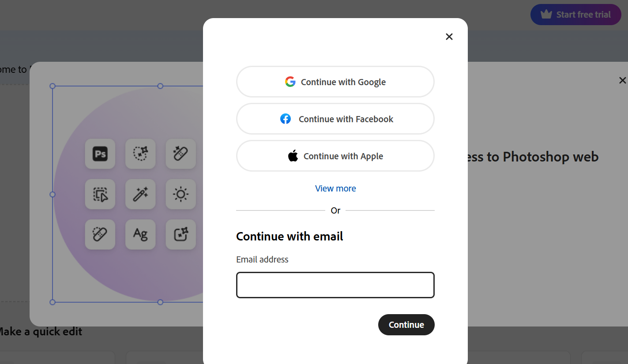Select the dashed bandage remove icon
Image resolution: width=628 pixels, height=364 pixels.
coord(100,234)
